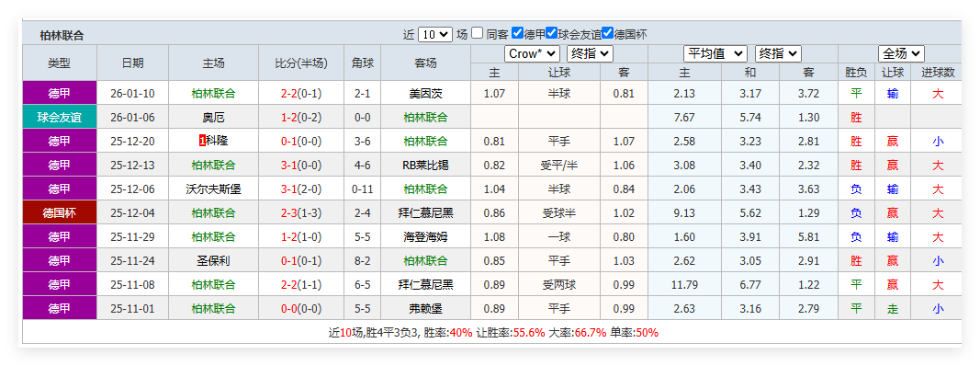Click 海登海姆 team name
Image resolution: width=980 pixels, height=366 pixels.
click(x=425, y=236)
